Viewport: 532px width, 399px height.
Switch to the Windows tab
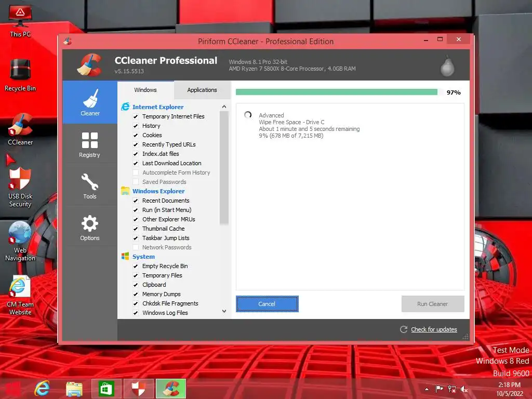145,90
